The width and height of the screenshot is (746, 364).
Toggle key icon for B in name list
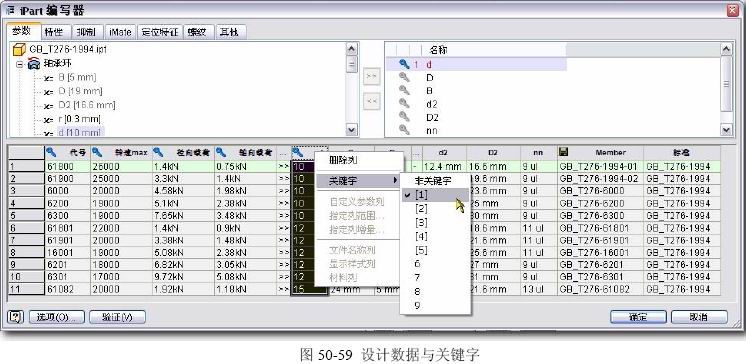pyautogui.click(x=404, y=90)
